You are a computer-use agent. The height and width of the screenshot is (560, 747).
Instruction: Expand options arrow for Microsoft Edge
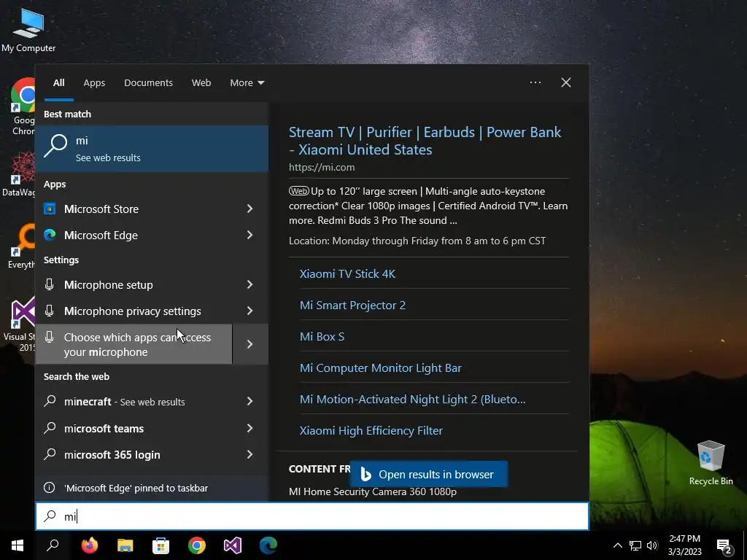250,235
